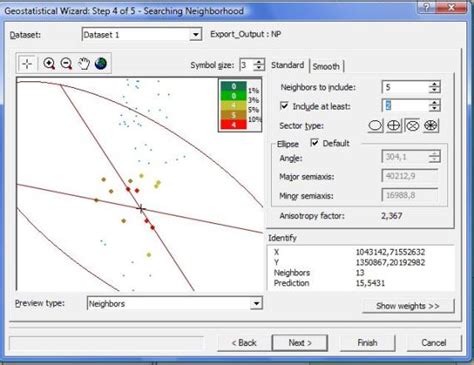Click the Major semiaxis field
Screen dimensions: 474x365
(x=410, y=176)
